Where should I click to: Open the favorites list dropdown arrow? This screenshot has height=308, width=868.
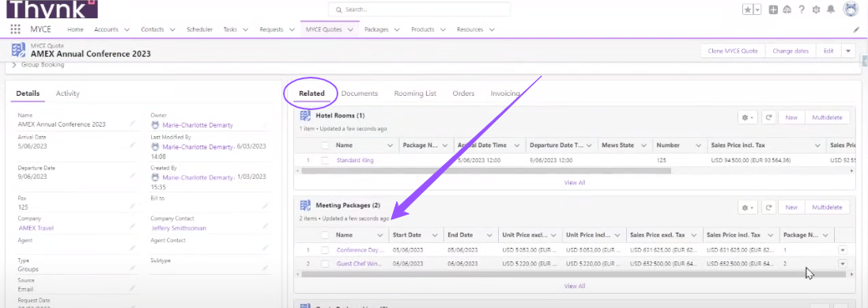coord(757,10)
